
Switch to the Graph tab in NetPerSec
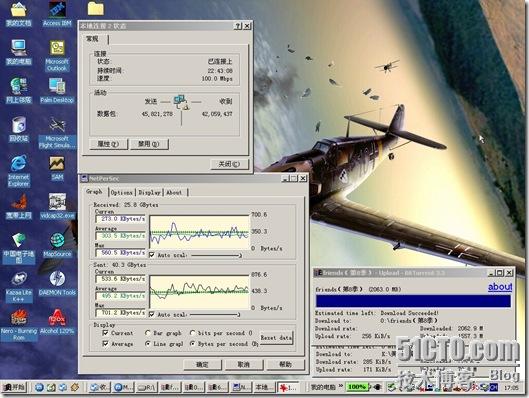(x=94, y=192)
